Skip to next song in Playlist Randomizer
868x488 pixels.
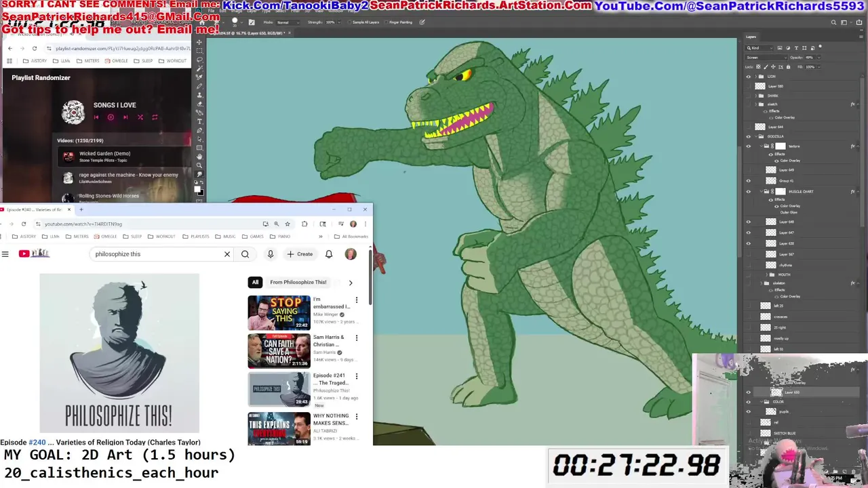coord(125,117)
